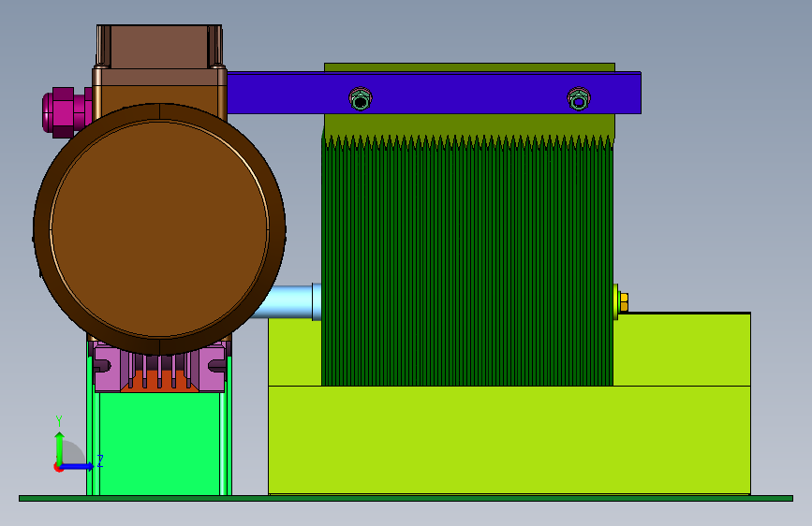Select the dark green finned block
The image size is (812, 526).
pos(467,261)
